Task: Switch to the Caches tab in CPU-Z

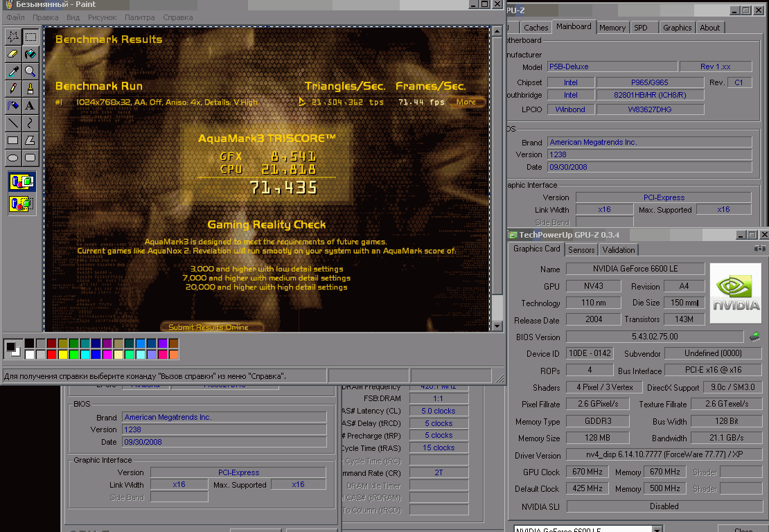Action: coord(536,28)
